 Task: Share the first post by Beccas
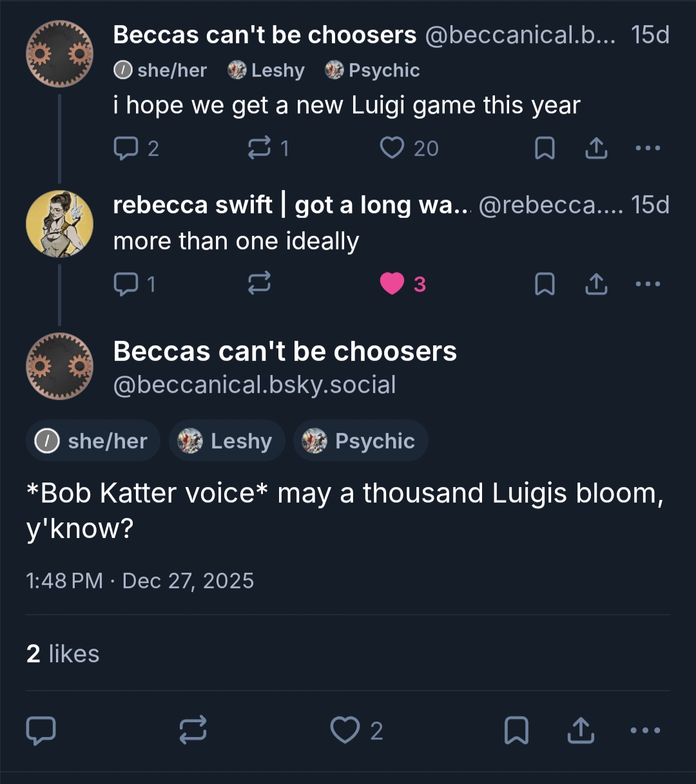596,148
